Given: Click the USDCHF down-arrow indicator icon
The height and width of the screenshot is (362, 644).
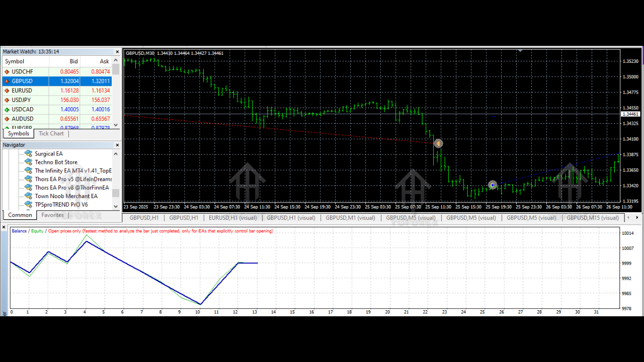Looking at the screenshot, I should coord(7,72).
